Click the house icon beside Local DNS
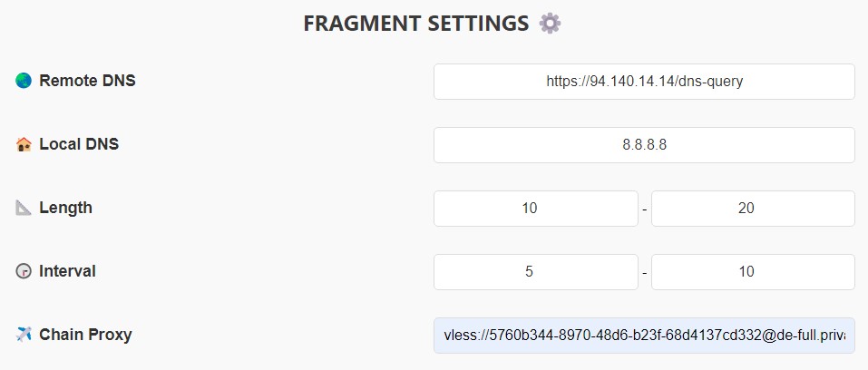The image size is (868, 370). [x=24, y=144]
